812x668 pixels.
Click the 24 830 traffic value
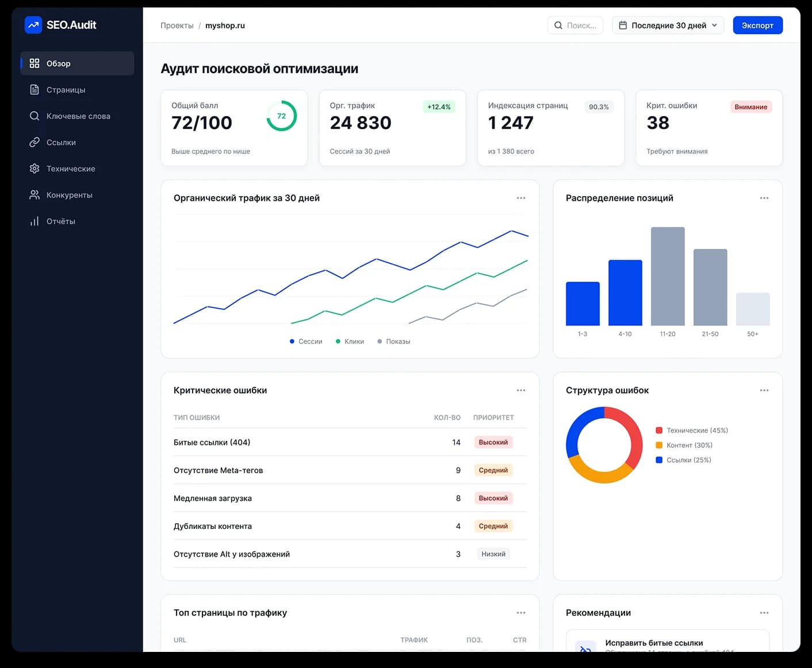click(x=361, y=122)
